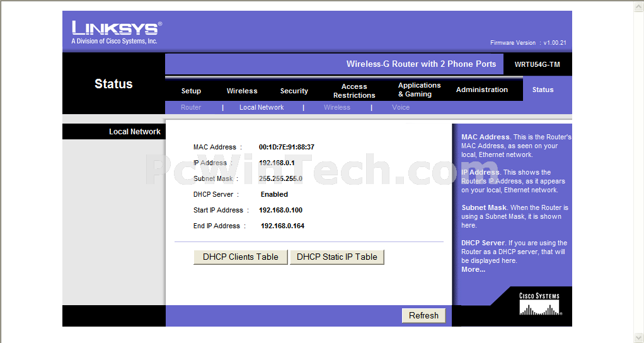Click the End IP Address label
Image resolution: width=644 pixels, height=343 pixels.
click(219, 226)
